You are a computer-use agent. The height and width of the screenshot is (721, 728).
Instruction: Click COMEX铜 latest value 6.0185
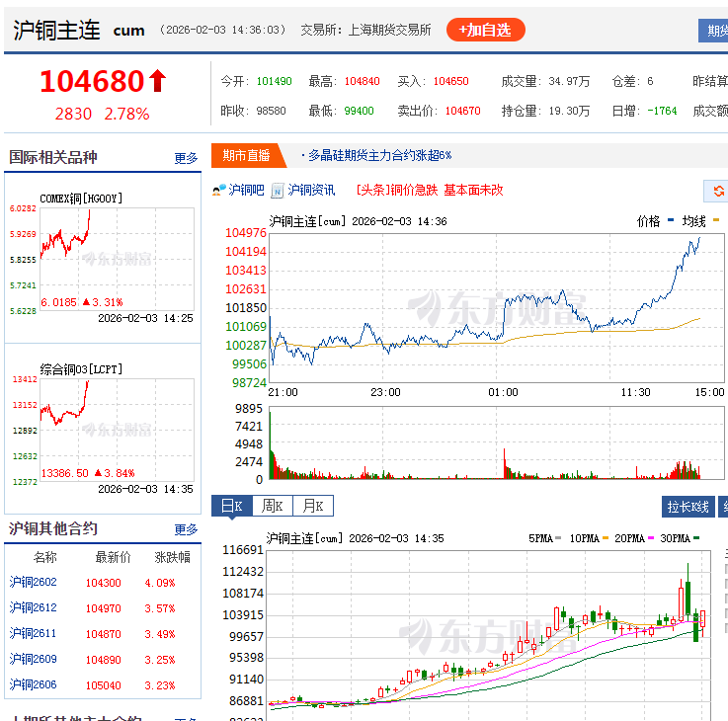tap(58, 302)
